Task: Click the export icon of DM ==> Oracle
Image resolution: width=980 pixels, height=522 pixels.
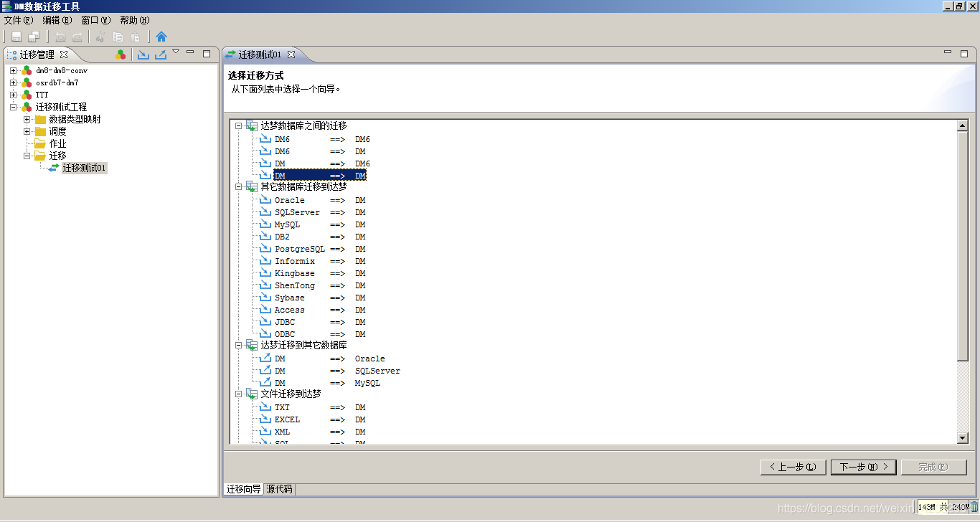Action: (265, 359)
